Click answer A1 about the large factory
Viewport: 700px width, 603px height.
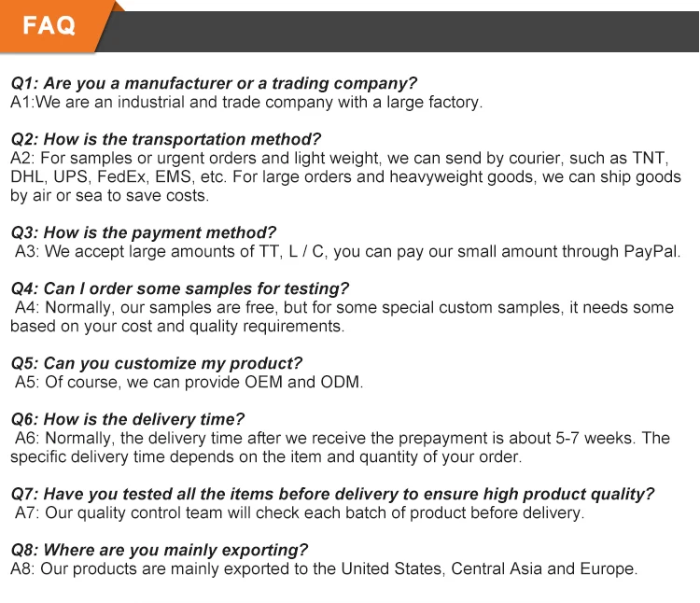coord(246,103)
